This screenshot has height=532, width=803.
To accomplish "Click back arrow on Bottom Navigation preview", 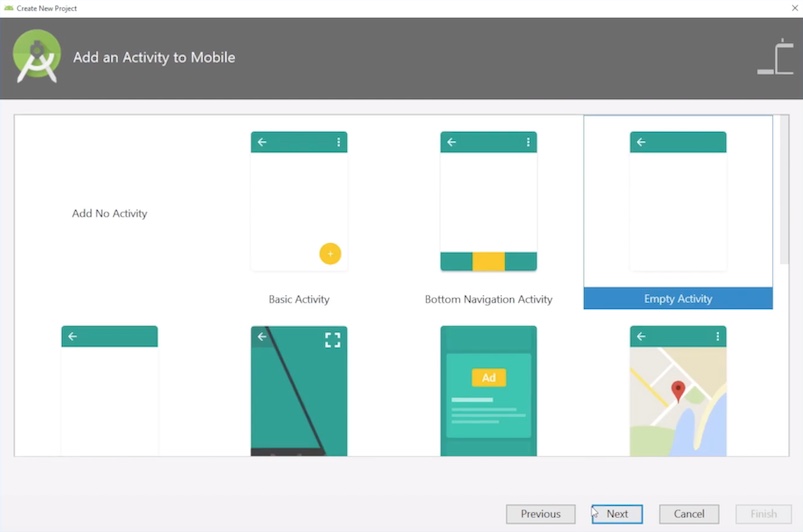I will pyautogui.click(x=452, y=142).
